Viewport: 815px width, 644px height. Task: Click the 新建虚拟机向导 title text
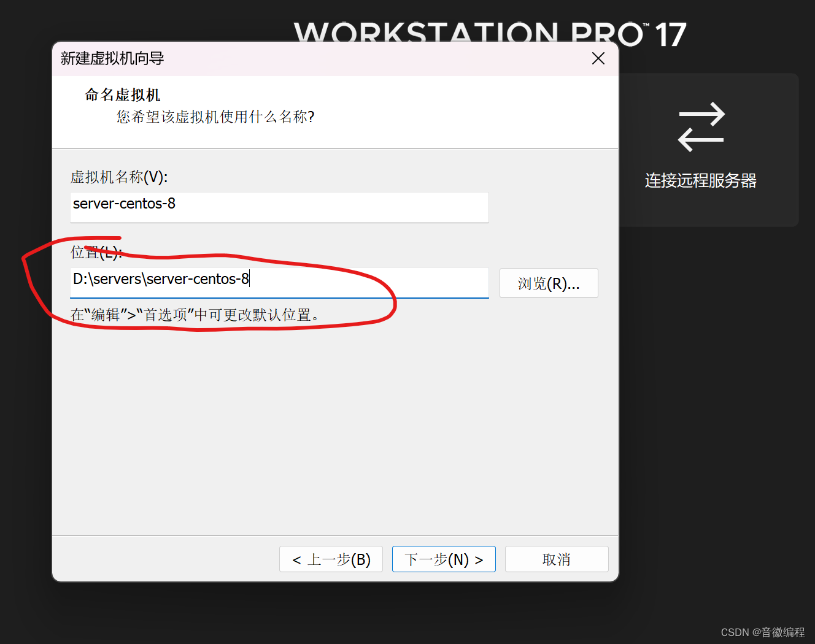(x=112, y=58)
